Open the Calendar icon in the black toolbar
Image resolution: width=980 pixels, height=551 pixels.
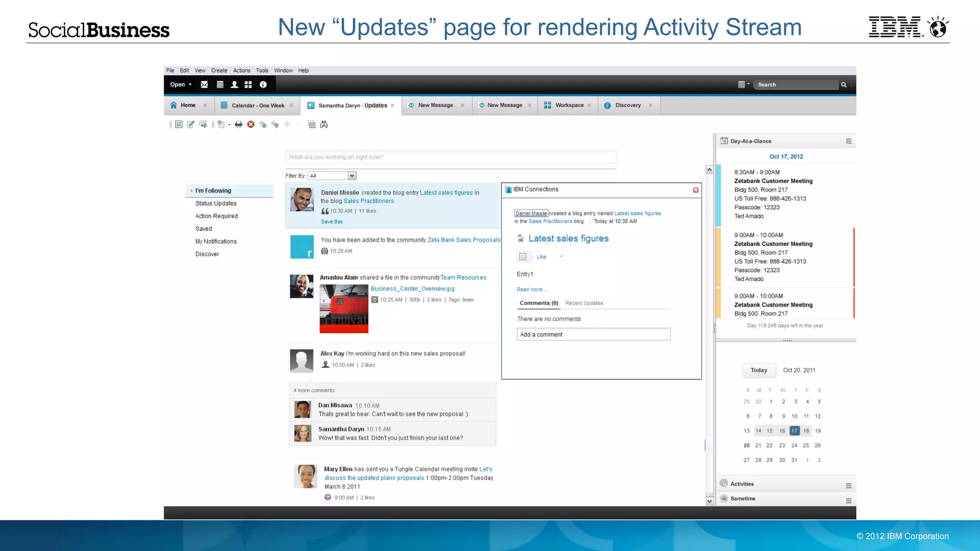click(x=220, y=85)
